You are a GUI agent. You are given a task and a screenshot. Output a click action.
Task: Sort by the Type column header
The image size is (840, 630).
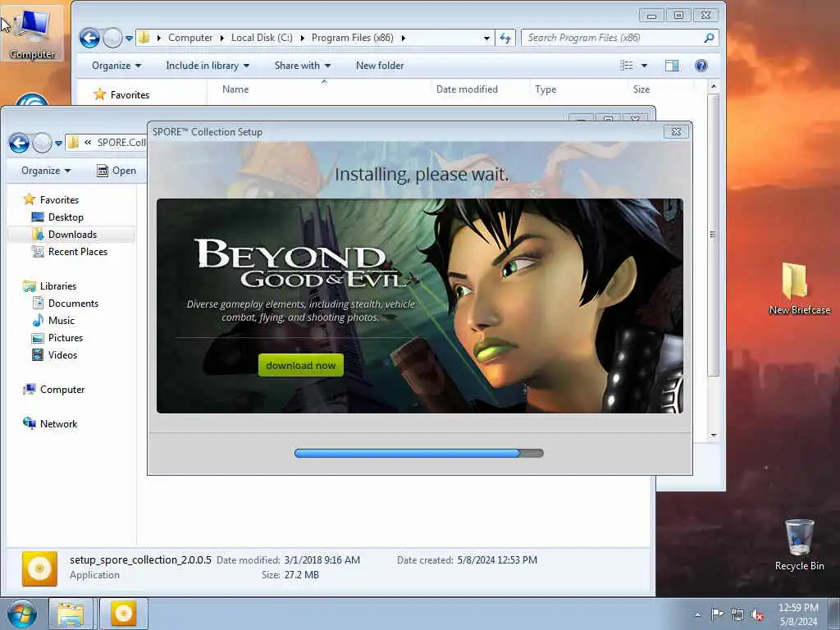pyautogui.click(x=578, y=89)
